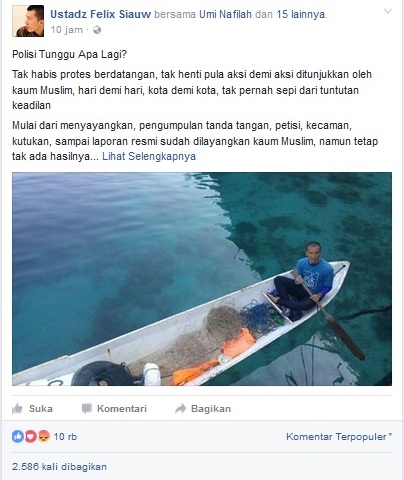Click the Komentari button label

click(122, 409)
